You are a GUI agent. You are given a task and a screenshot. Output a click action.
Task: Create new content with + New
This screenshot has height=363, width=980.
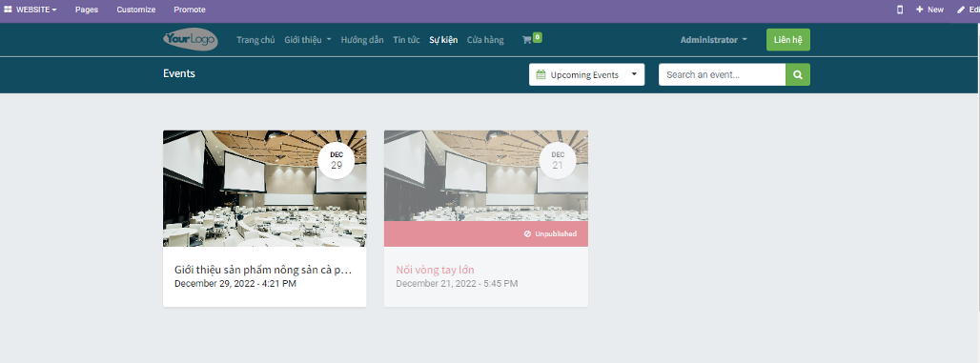930,10
